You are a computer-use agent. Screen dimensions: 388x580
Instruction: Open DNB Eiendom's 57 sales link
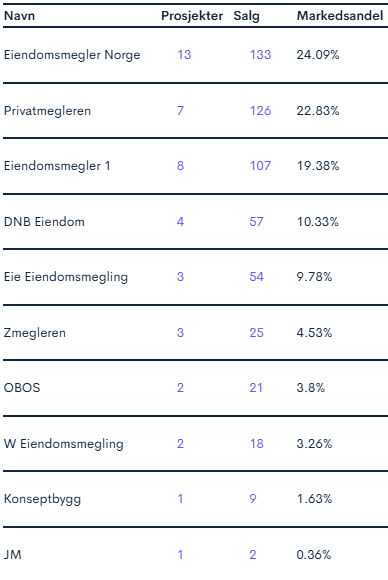256,222
